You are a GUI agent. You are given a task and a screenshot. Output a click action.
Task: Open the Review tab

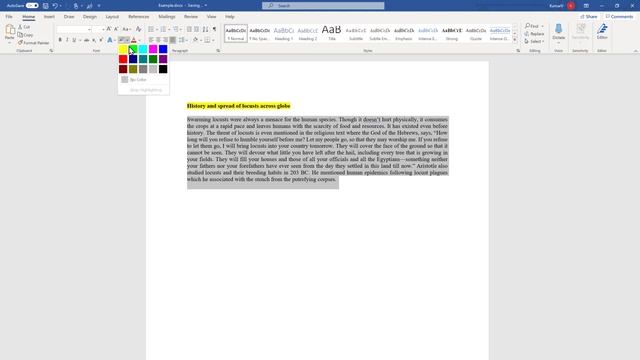point(191,17)
